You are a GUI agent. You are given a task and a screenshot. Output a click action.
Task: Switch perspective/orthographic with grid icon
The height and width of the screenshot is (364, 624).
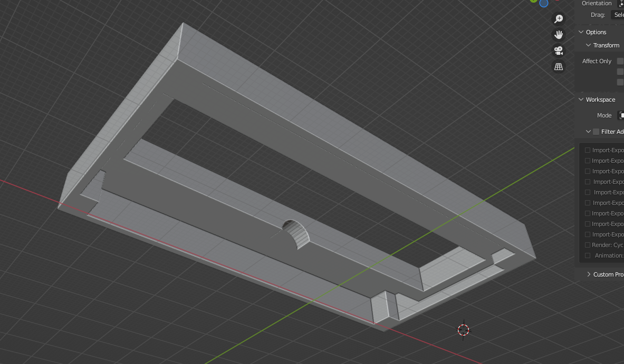coord(559,67)
